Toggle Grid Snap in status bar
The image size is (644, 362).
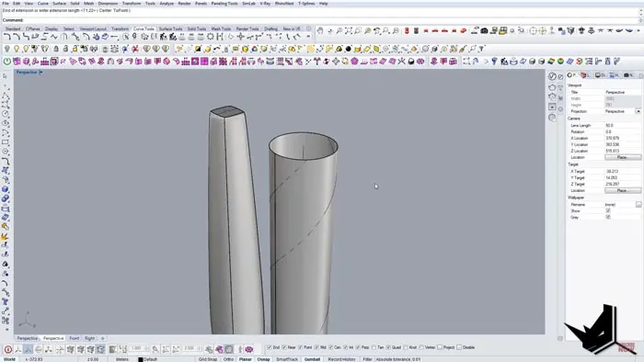click(x=207, y=359)
